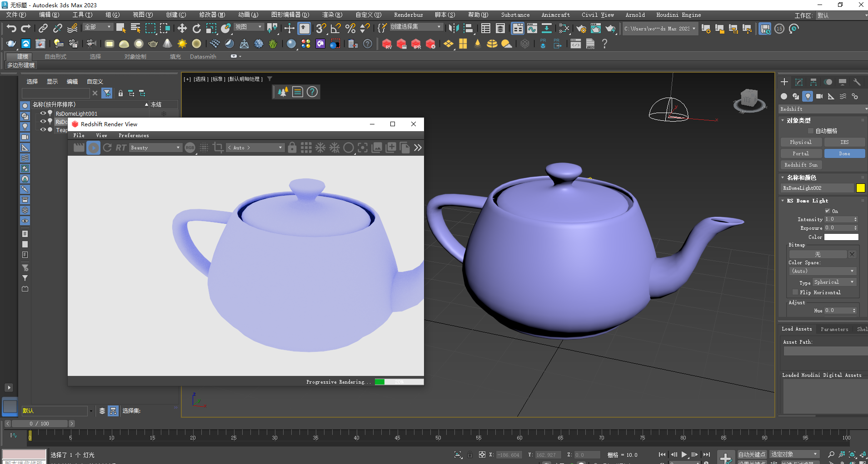Expand the dome Type Spherical dropdown

click(834, 282)
